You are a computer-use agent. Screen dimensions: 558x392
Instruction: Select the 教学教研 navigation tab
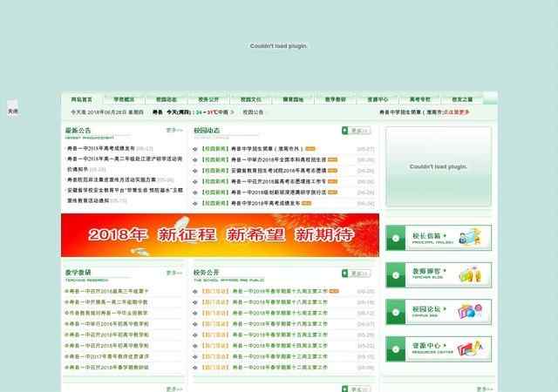pos(336,100)
